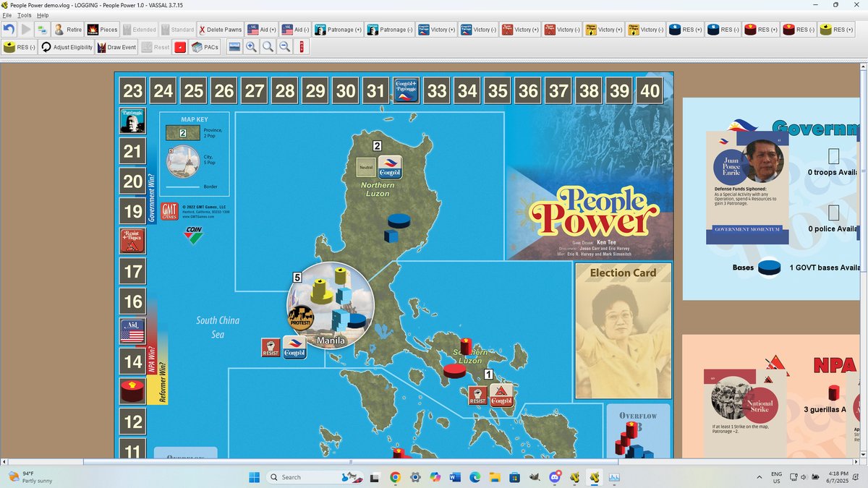The image size is (868, 488).
Task: Click track space number 23
Action: click(x=133, y=90)
